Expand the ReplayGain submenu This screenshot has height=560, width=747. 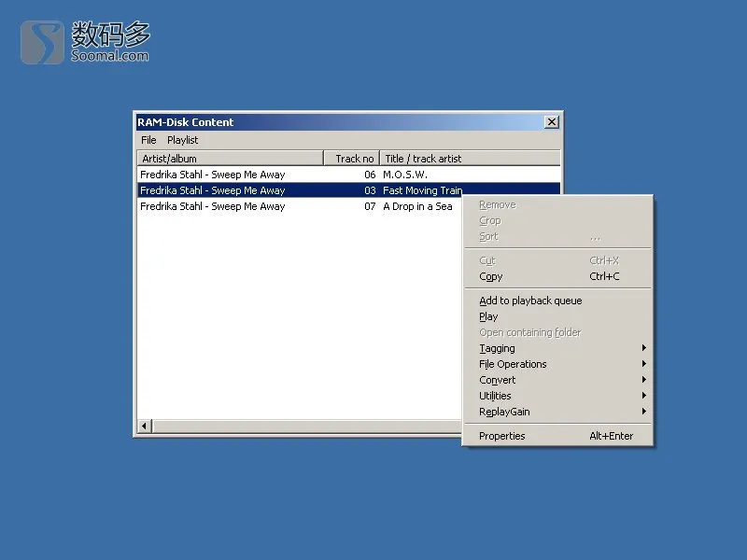click(x=557, y=412)
